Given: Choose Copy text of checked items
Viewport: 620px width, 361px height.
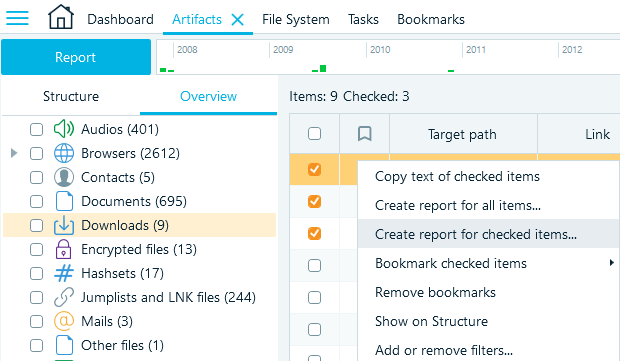Looking at the screenshot, I should [x=457, y=176].
